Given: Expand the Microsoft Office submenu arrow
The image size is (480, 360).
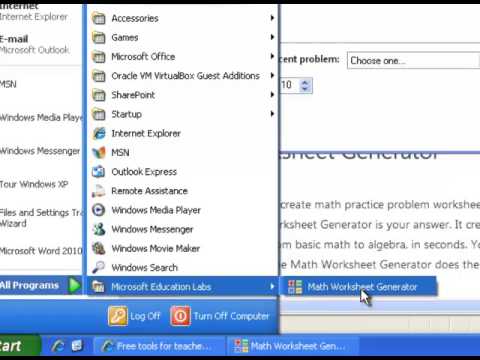Looking at the screenshot, I should pos(272,56).
